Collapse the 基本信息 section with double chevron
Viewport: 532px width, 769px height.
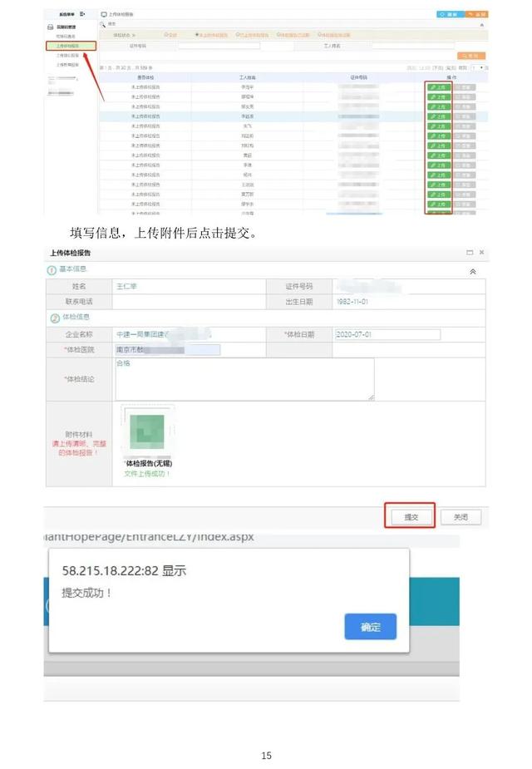tap(473, 271)
